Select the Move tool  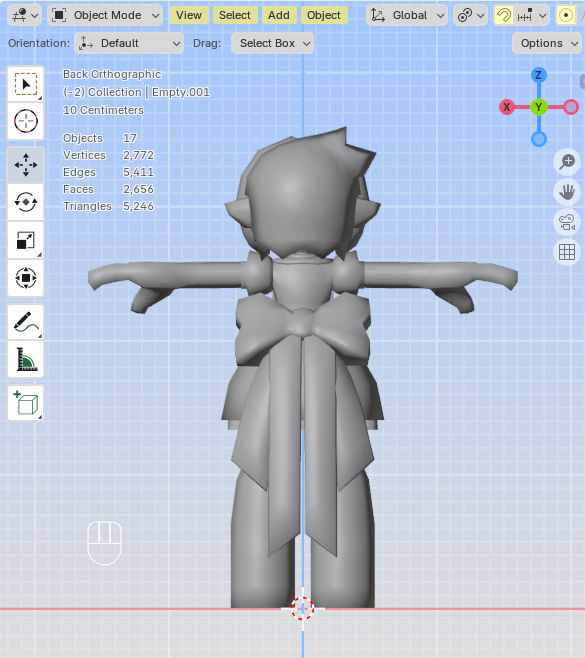click(26, 165)
